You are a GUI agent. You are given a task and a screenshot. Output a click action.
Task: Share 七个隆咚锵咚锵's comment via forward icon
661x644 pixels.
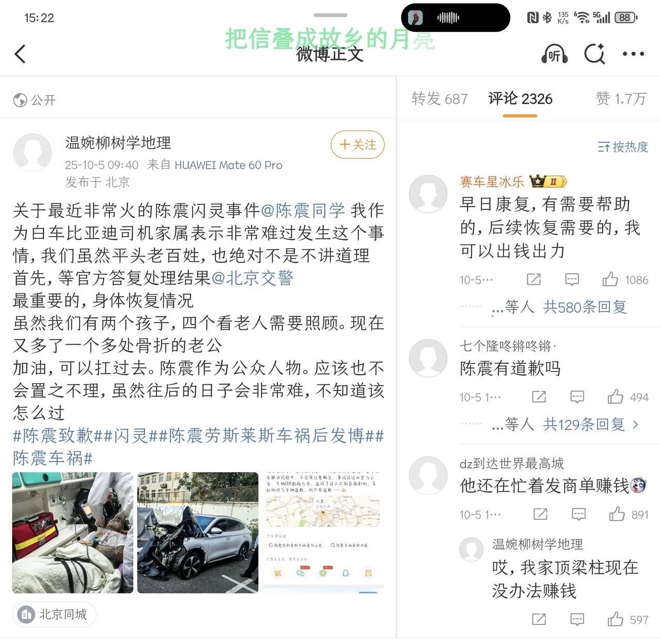pos(539,397)
